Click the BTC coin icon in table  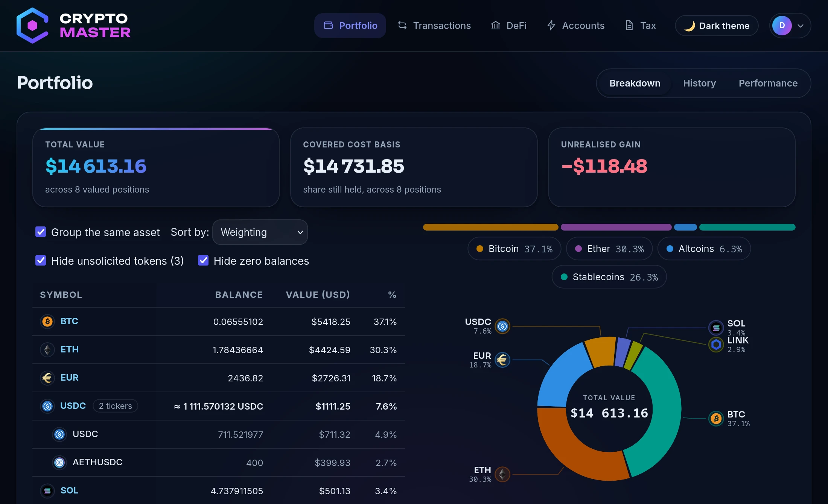pyautogui.click(x=47, y=322)
